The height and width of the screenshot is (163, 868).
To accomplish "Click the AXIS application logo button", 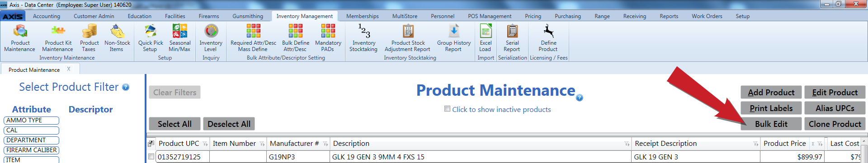I will pos(13,16).
